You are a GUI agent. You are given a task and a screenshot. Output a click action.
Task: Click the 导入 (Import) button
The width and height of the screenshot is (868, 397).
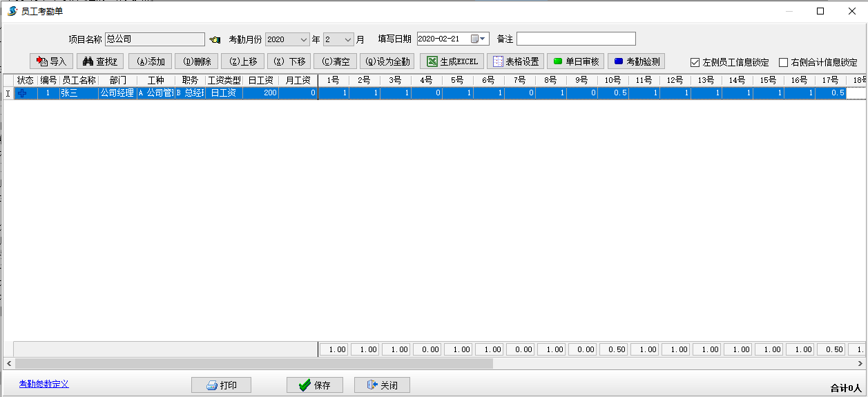pyautogui.click(x=52, y=61)
